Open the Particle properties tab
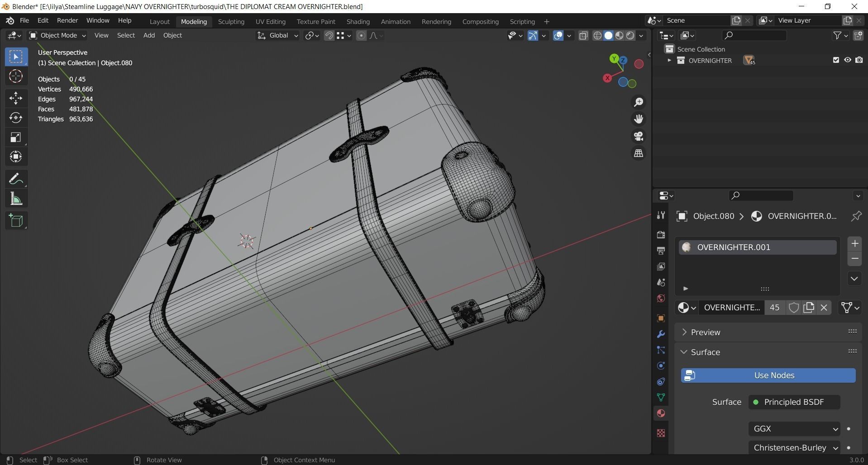The height and width of the screenshot is (465, 868). click(x=661, y=350)
